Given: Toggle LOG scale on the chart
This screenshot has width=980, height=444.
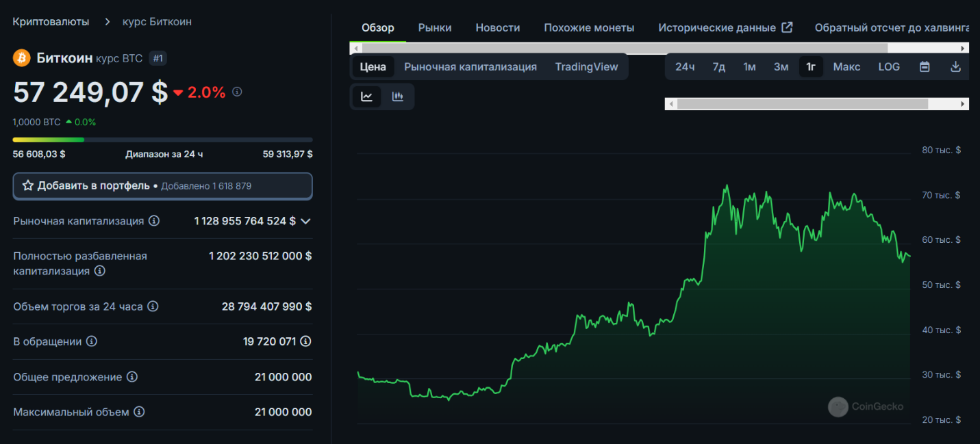Looking at the screenshot, I should 889,66.
